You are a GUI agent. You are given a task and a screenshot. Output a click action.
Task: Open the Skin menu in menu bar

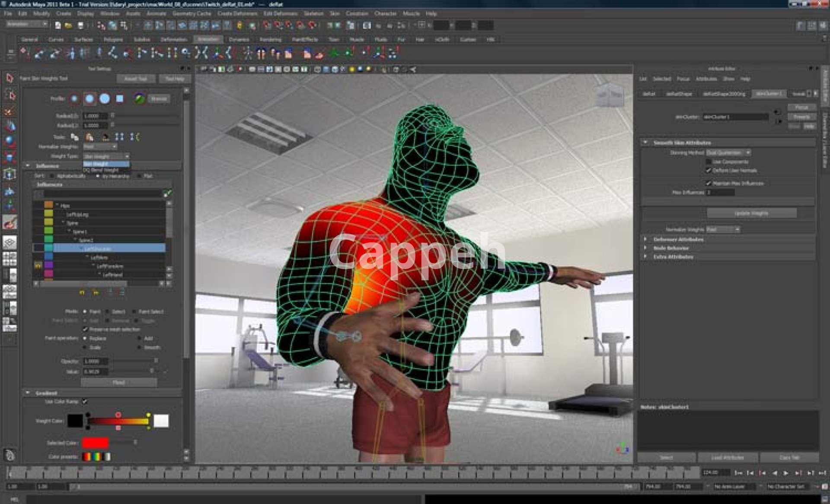coord(335,14)
